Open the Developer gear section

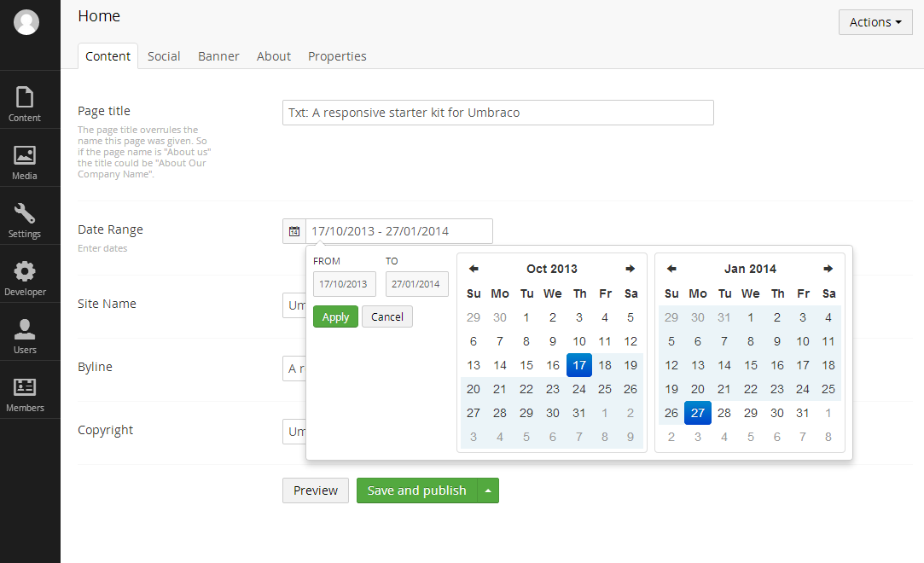pyautogui.click(x=25, y=278)
